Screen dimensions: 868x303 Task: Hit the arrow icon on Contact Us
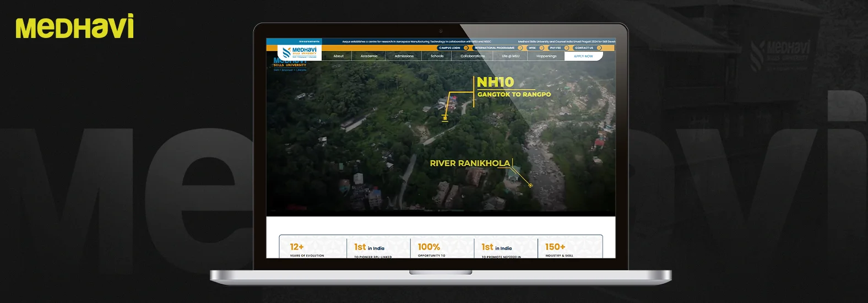[598, 48]
